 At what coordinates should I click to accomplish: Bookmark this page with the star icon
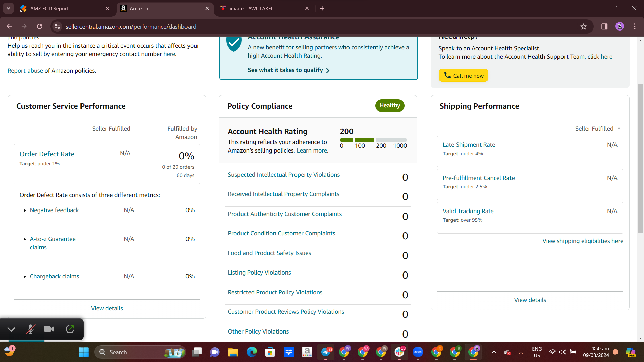pyautogui.click(x=584, y=26)
